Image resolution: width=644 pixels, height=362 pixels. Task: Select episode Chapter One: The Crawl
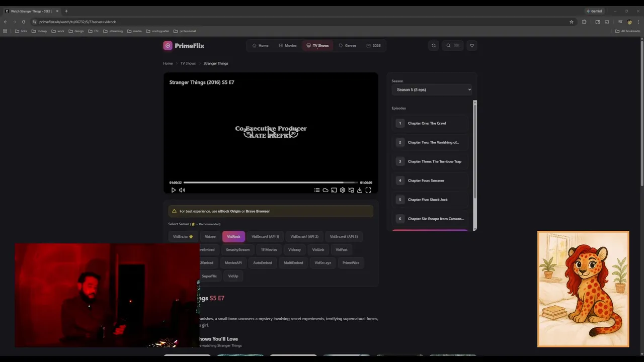[x=431, y=123]
